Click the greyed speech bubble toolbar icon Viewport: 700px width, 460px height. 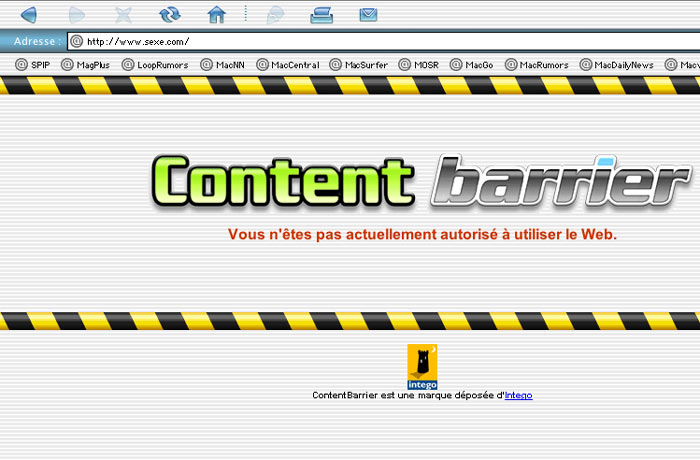pos(275,16)
